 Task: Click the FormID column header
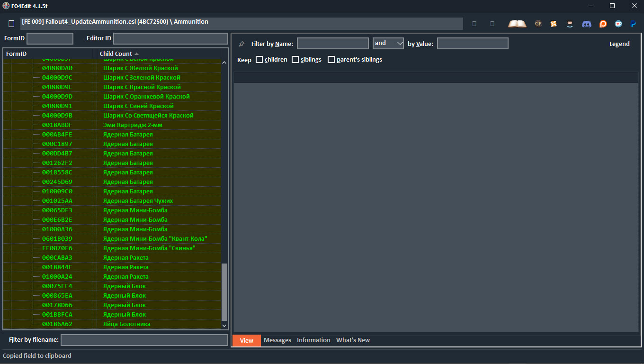[17, 54]
